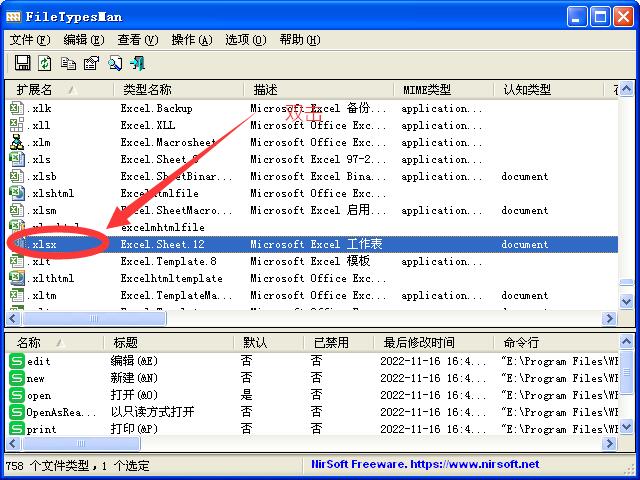Click the Refresh toolbar icon
The height and width of the screenshot is (480, 640).
(45, 63)
